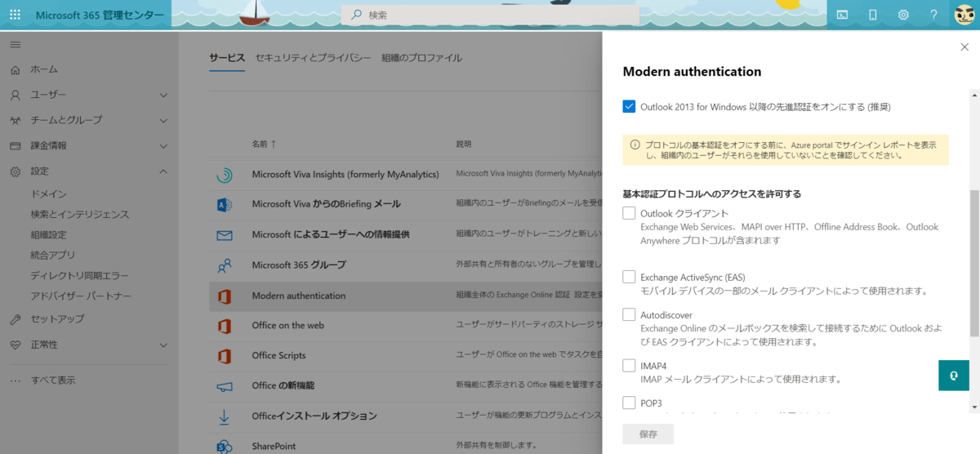Open アドバイザー パートナー in sidebar
This screenshot has height=454, width=980.
[x=81, y=296]
